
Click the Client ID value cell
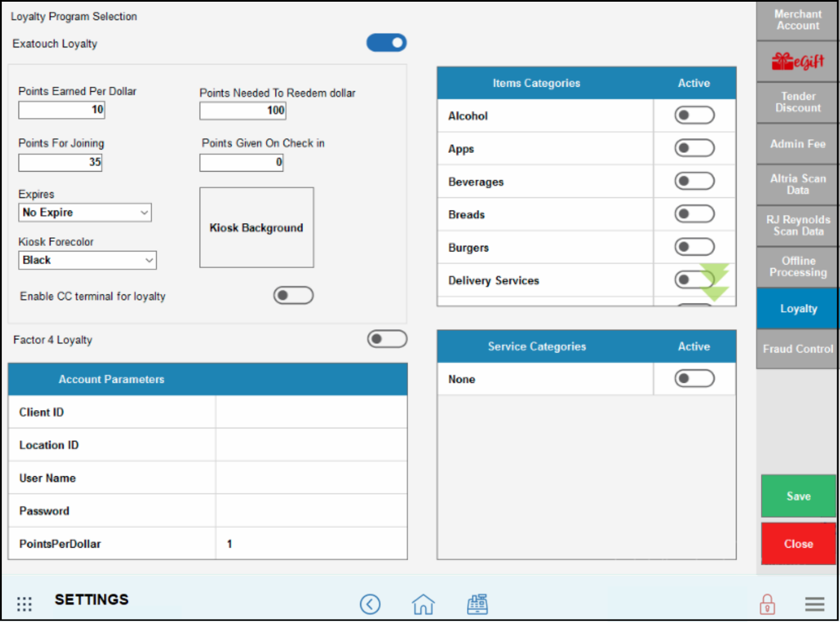pos(311,412)
